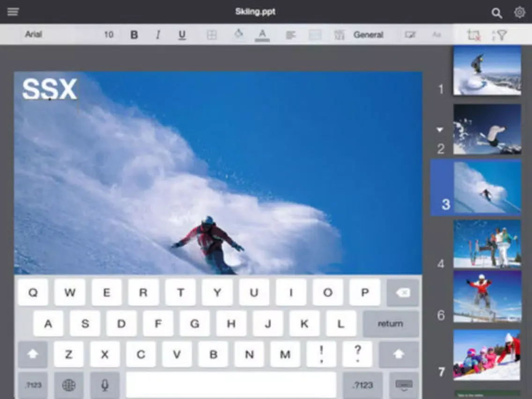Tap the M key

[285, 354]
